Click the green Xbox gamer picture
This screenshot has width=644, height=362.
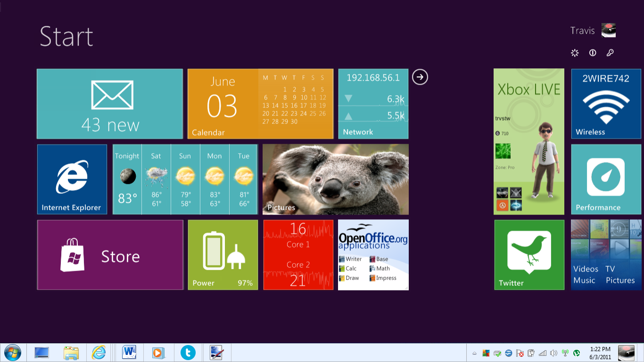[x=503, y=151]
